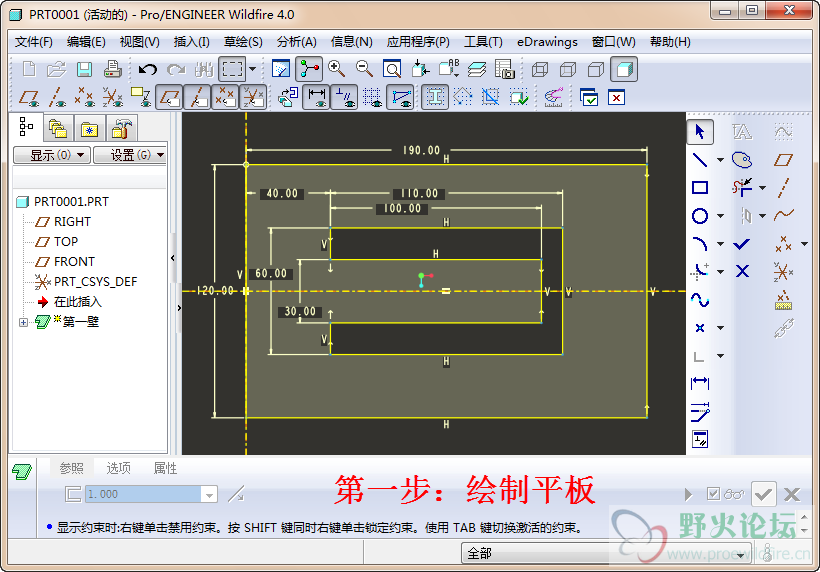
Task: Select the Rectangle sketch tool
Action: tap(700, 187)
